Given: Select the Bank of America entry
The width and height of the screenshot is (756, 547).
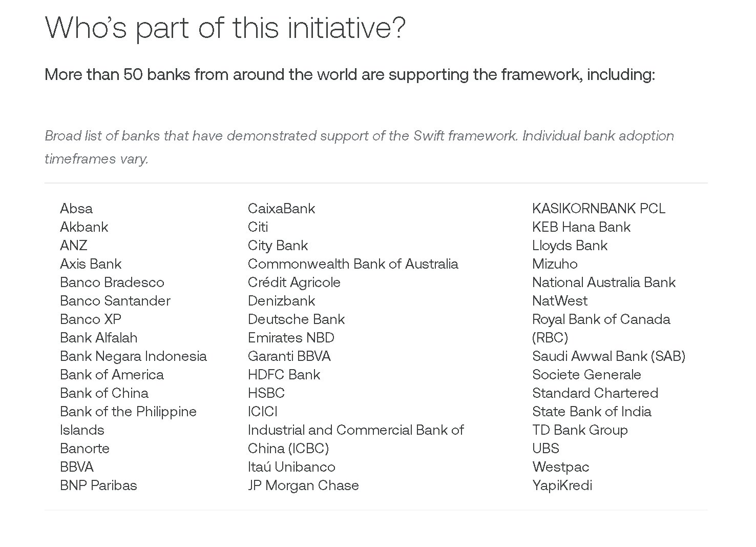Looking at the screenshot, I should pos(112,375).
